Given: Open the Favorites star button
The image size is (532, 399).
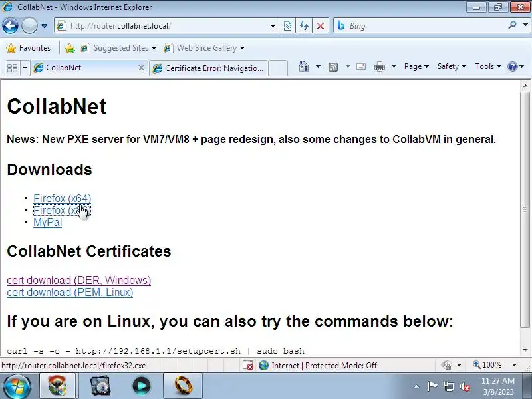Looking at the screenshot, I should pos(28,48).
